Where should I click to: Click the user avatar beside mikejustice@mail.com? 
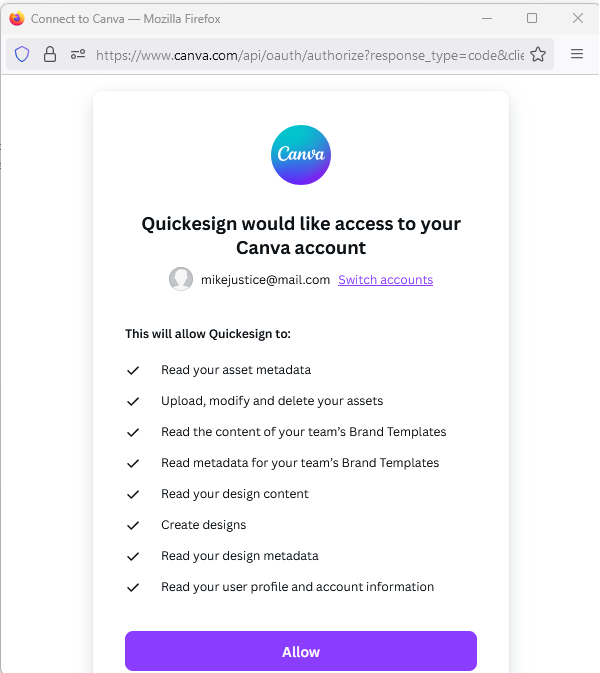181,279
